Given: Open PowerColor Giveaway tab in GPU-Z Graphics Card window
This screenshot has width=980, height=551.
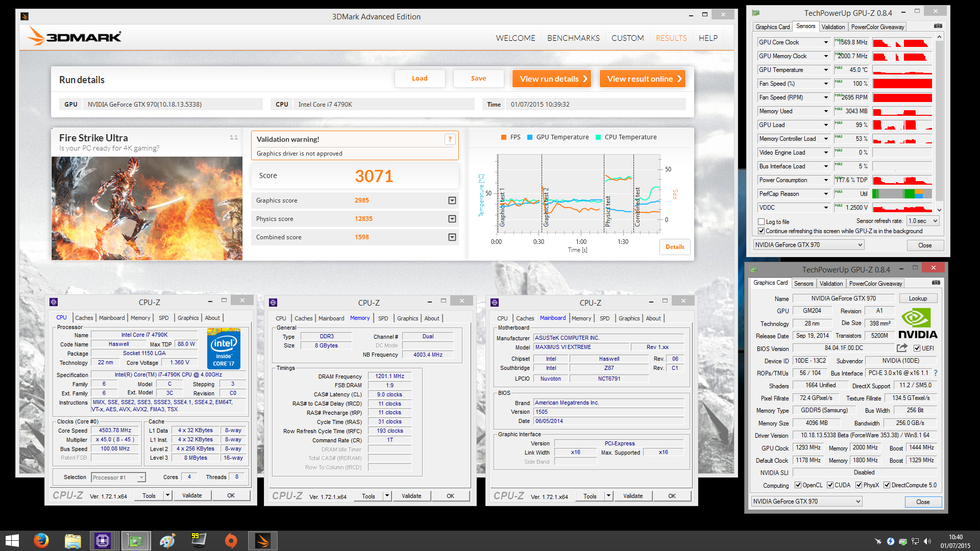Looking at the screenshot, I should [875, 284].
